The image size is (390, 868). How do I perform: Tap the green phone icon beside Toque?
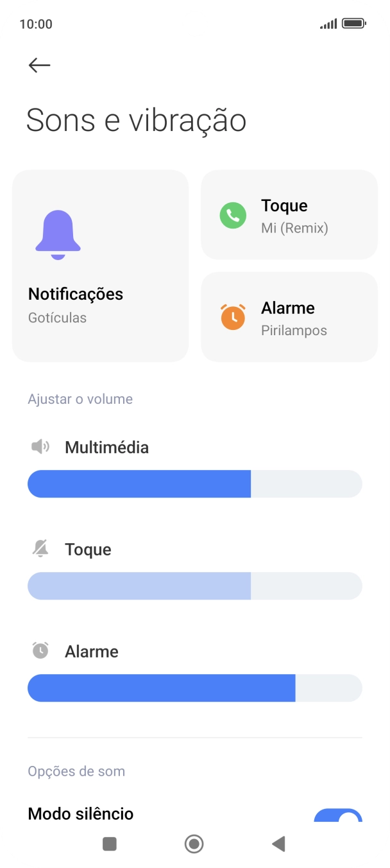(x=233, y=215)
